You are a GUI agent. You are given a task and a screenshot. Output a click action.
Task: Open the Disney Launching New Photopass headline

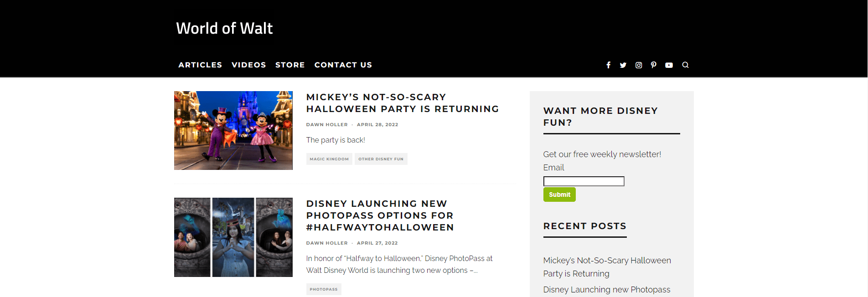[380, 215]
